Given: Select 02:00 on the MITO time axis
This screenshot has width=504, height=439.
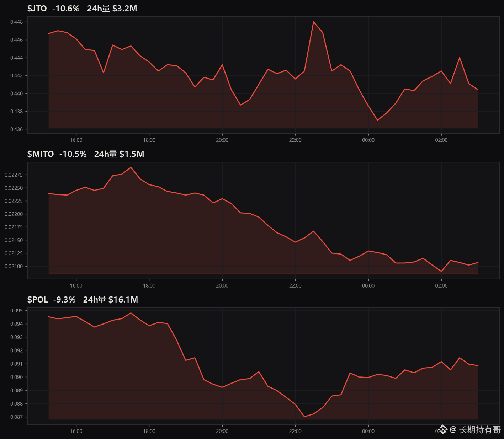Looking at the screenshot, I should pos(441,285).
